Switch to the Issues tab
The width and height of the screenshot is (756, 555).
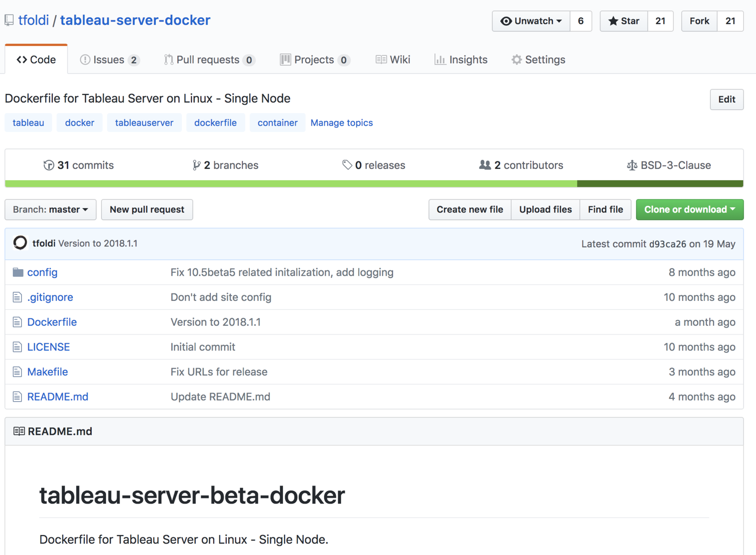[109, 60]
